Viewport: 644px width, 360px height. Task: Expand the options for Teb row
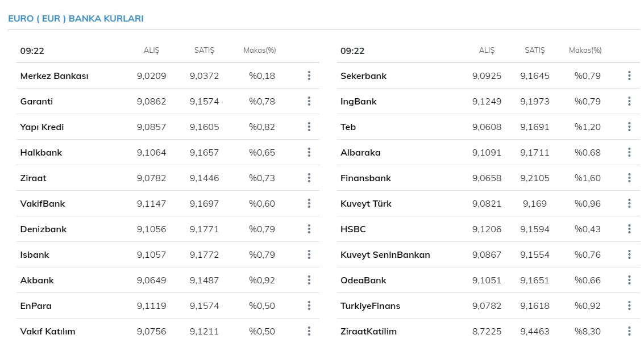click(629, 127)
